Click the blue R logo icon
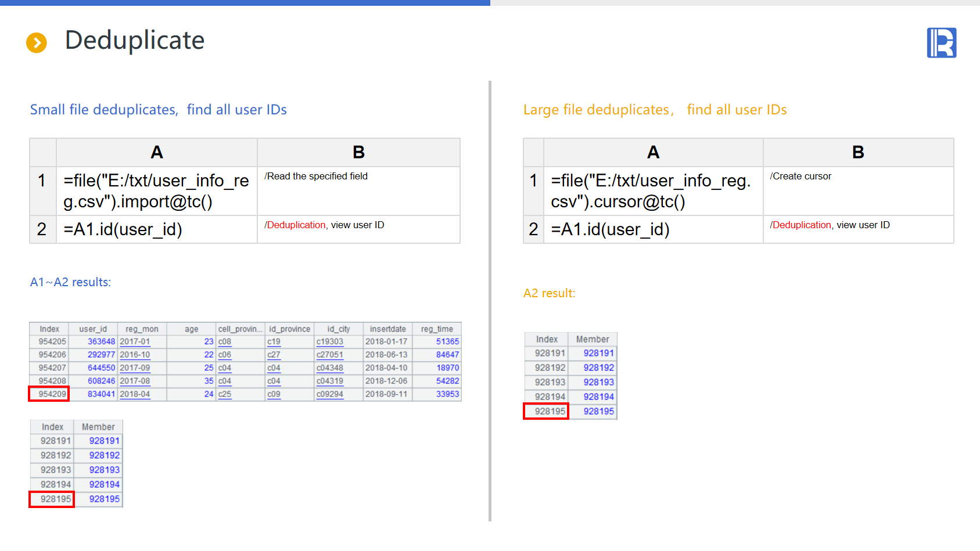Image resolution: width=980 pixels, height=551 pixels. (x=941, y=43)
